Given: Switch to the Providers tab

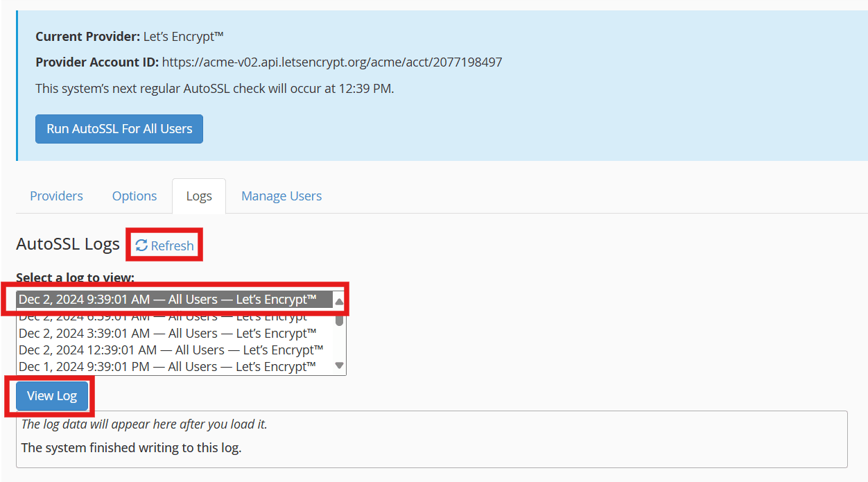Looking at the screenshot, I should [56, 196].
